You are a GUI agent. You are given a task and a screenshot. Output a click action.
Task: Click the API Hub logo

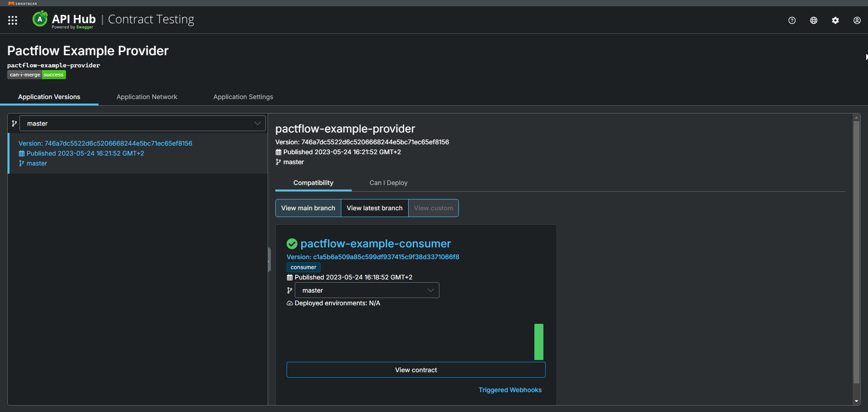(64, 20)
